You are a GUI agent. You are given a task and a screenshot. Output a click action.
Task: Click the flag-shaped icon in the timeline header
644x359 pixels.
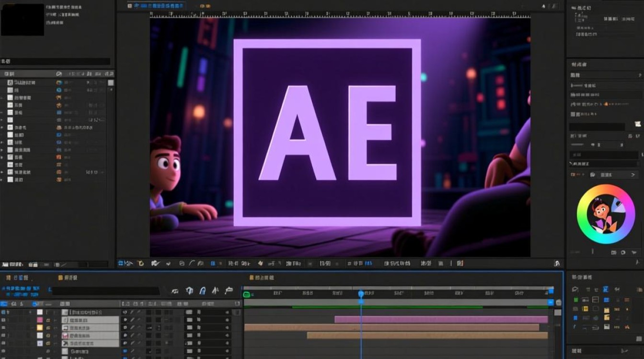[x=229, y=291]
